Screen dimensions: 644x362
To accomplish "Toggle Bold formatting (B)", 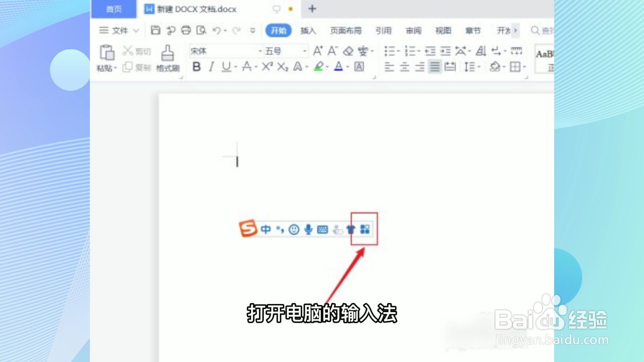I will coord(196,67).
